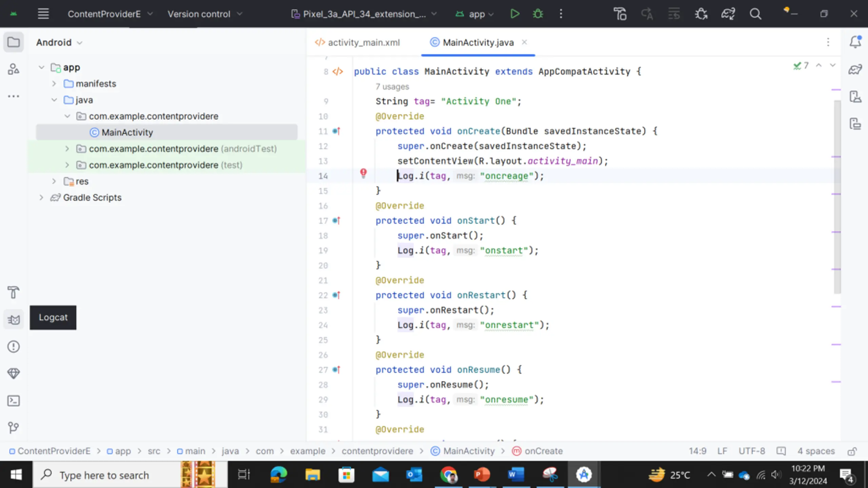The width and height of the screenshot is (868, 488).
Task: Toggle read-only lock icon in status bar
Action: pyautogui.click(x=852, y=451)
